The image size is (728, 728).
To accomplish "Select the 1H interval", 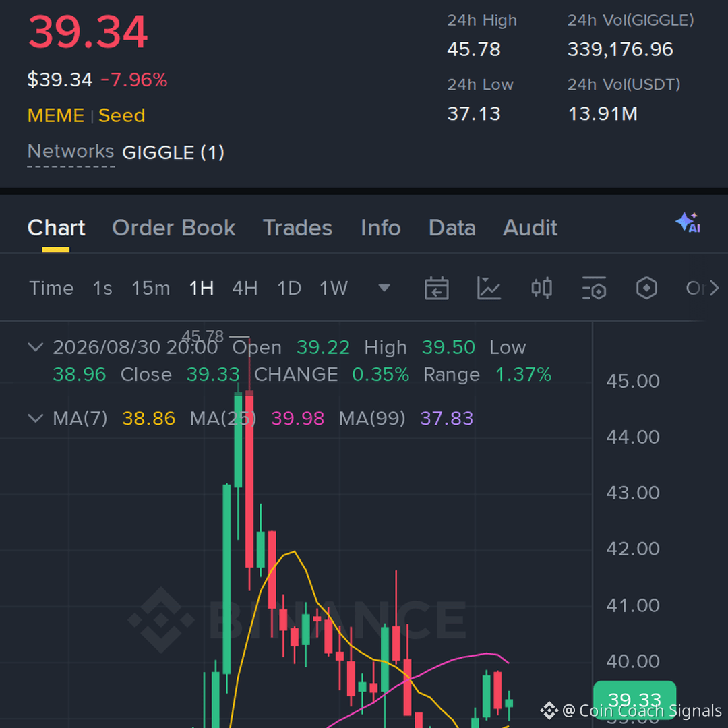I will click(x=202, y=289).
